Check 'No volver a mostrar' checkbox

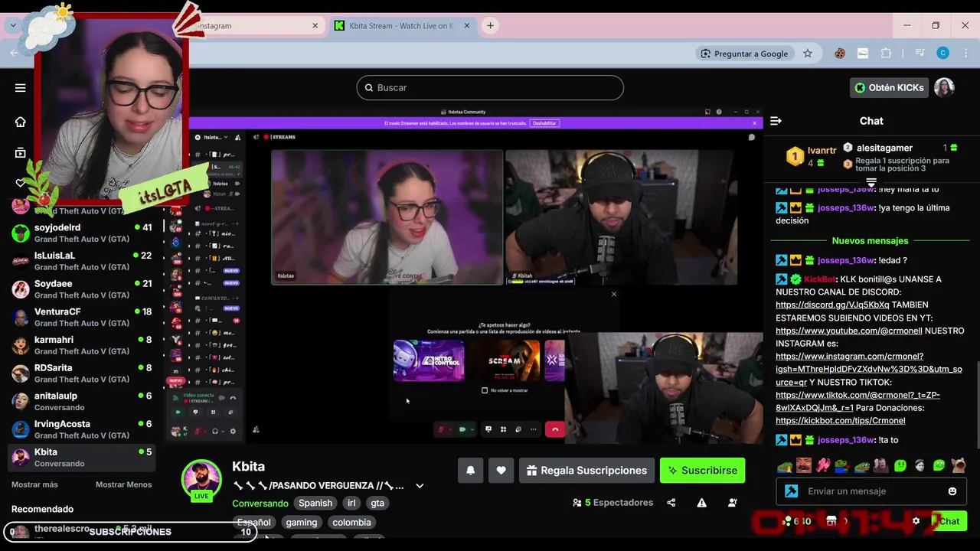coord(485,390)
